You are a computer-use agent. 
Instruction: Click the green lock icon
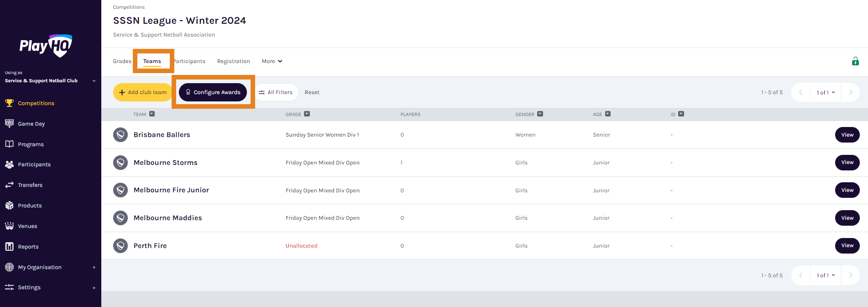click(x=855, y=61)
